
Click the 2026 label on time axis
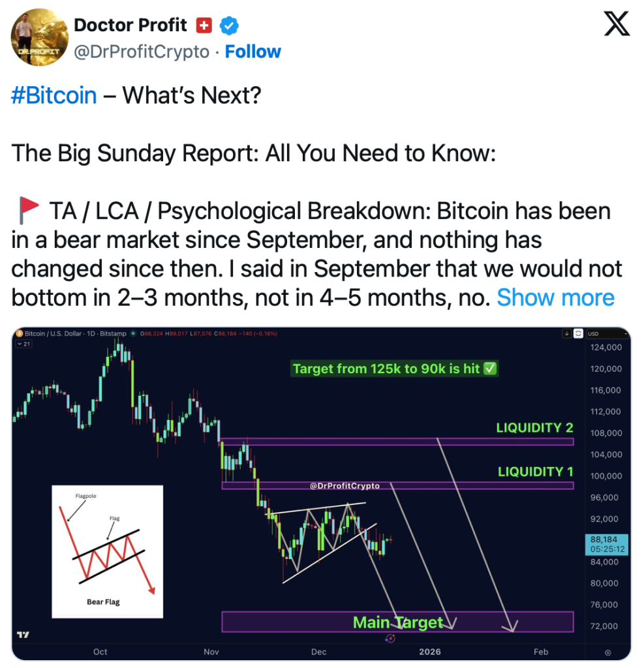430,652
